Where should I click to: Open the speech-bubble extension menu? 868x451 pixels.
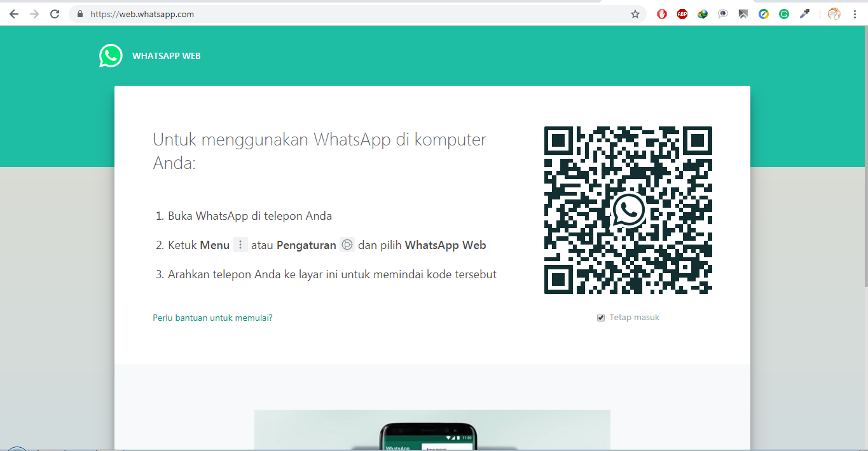click(722, 13)
